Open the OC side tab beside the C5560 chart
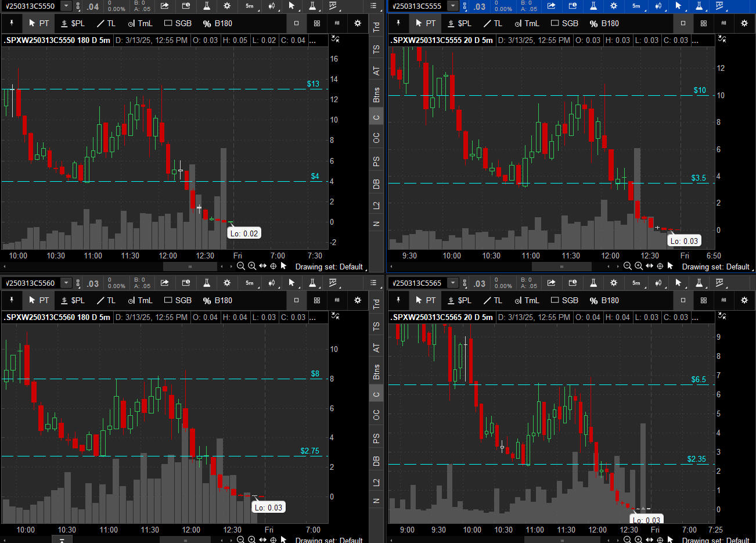This screenshot has height=543, width=756. (x=376, y=415)
